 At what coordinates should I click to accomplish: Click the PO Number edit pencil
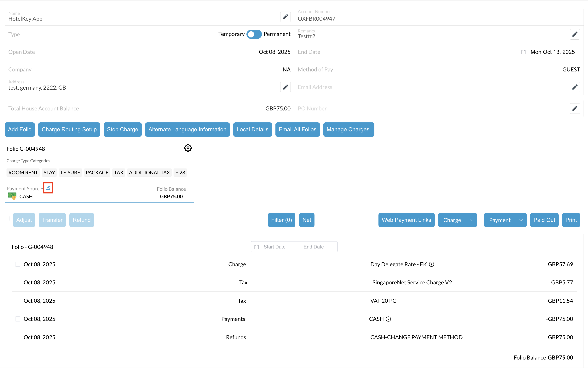point(575,108)
